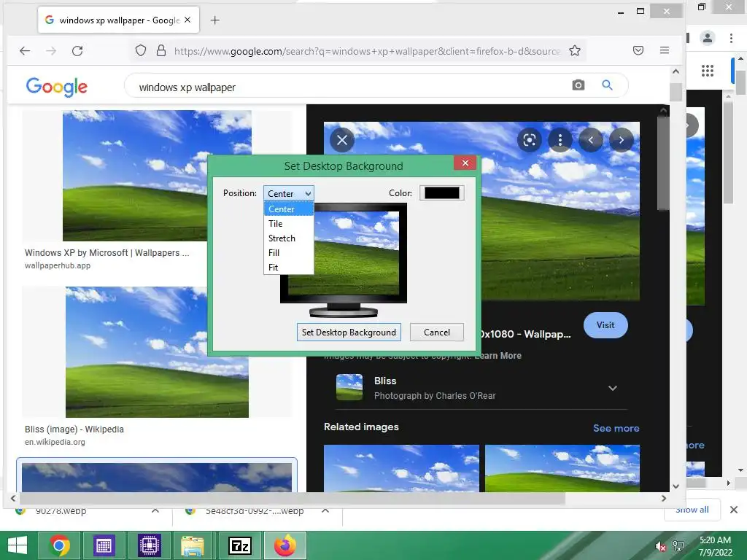Bookmark this page with star icon
This screenshot has width=747, height=560.
575,50
